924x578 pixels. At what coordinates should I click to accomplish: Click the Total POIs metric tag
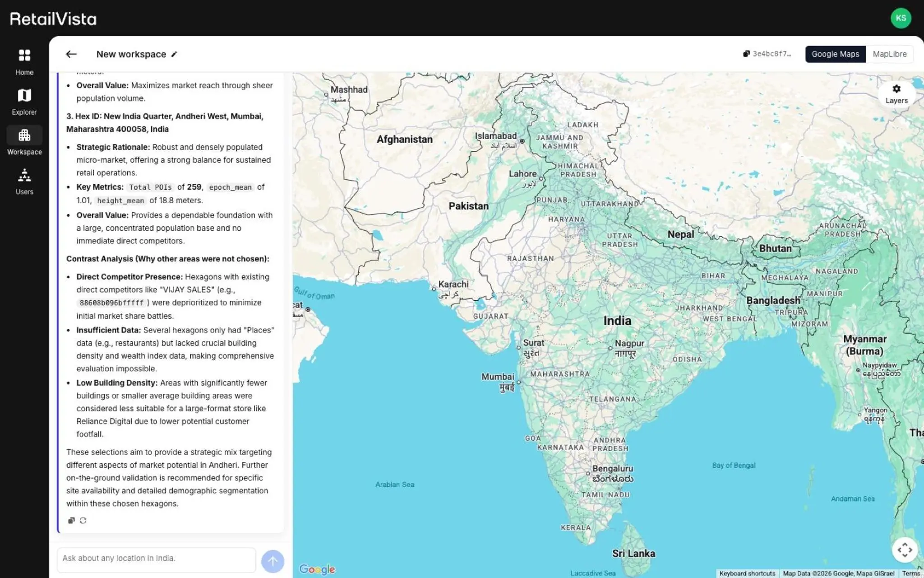[150, 187]
